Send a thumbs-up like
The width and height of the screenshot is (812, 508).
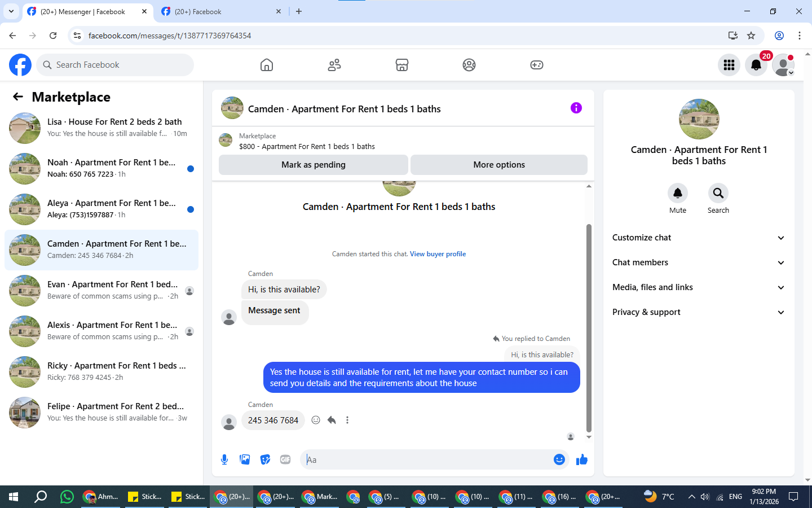tap(582, 459)
